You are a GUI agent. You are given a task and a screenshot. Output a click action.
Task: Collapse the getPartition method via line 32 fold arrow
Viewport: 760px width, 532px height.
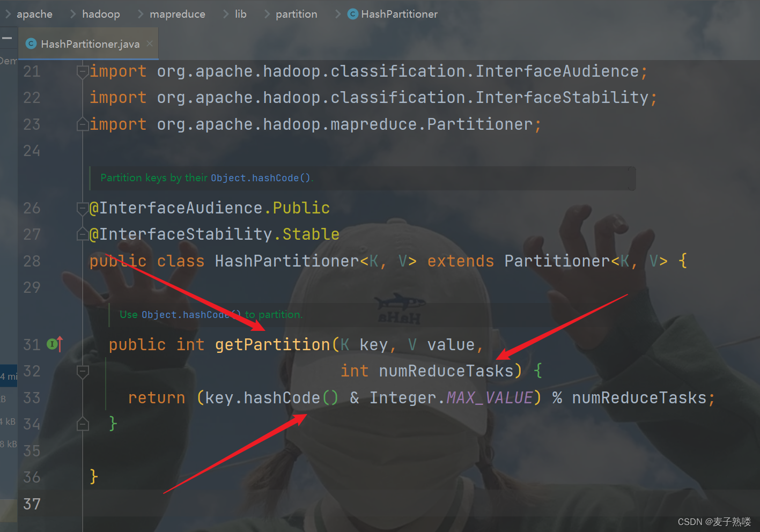(82, 371)
